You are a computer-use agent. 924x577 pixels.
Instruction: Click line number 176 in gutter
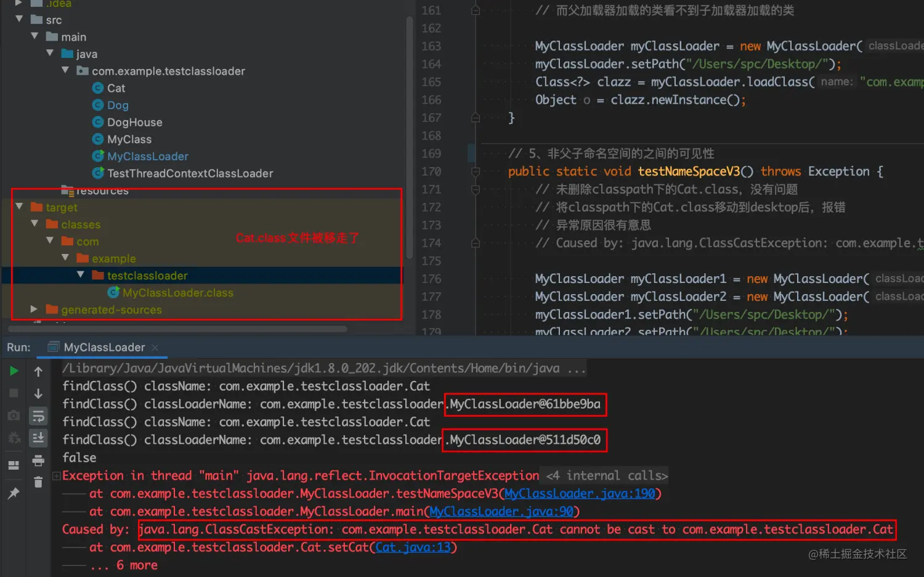[x=431, y=279]
